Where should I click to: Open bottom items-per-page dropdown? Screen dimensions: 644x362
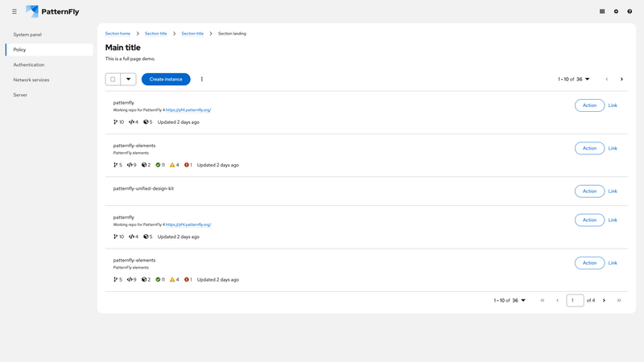pyautogui.click(x=510, y=300)
